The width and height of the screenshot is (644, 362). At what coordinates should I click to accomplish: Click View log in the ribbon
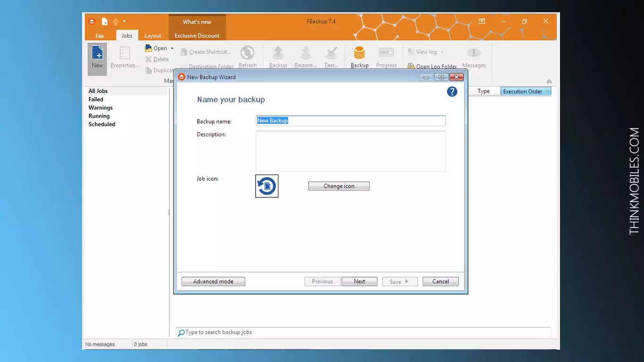(x=422, y=52)
